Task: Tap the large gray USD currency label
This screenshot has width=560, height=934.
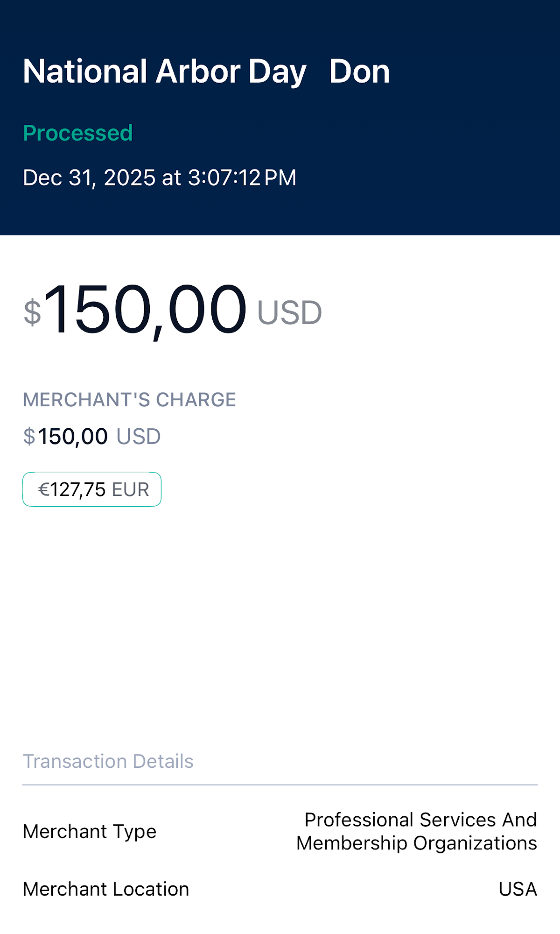Action: click(x=289, y=313)
